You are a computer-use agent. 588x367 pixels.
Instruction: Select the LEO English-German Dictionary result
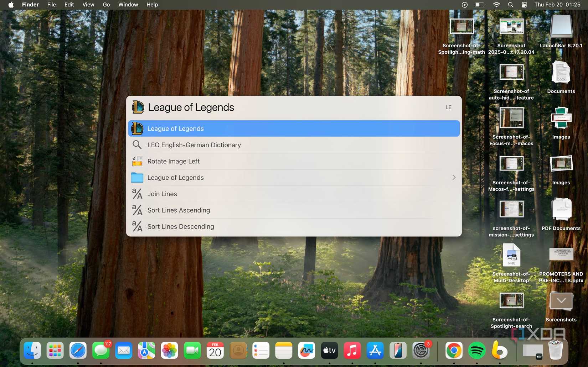coord(194,145)
